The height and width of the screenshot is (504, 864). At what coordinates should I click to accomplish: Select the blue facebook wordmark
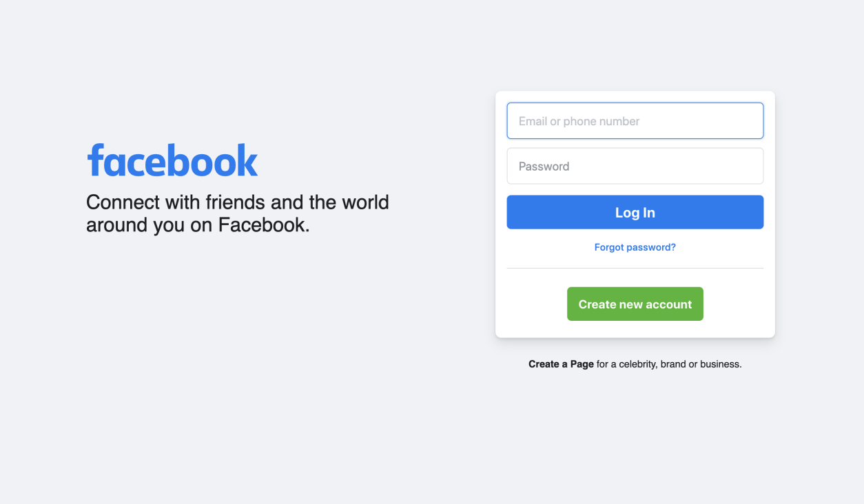pos(172,160)
